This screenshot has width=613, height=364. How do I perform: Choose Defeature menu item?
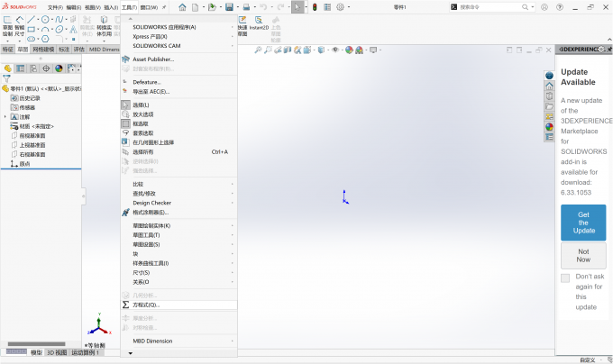179,82
